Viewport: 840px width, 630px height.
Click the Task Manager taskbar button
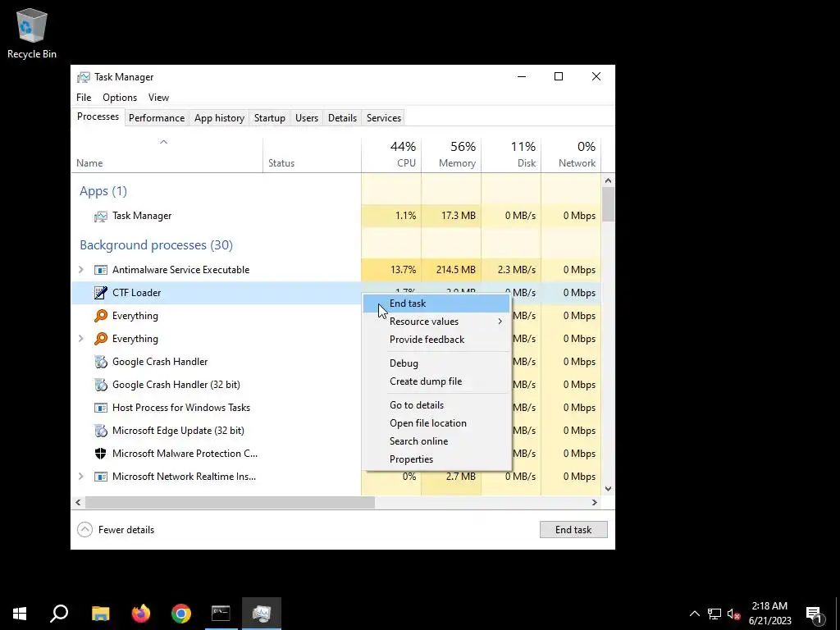pos(262,614)
